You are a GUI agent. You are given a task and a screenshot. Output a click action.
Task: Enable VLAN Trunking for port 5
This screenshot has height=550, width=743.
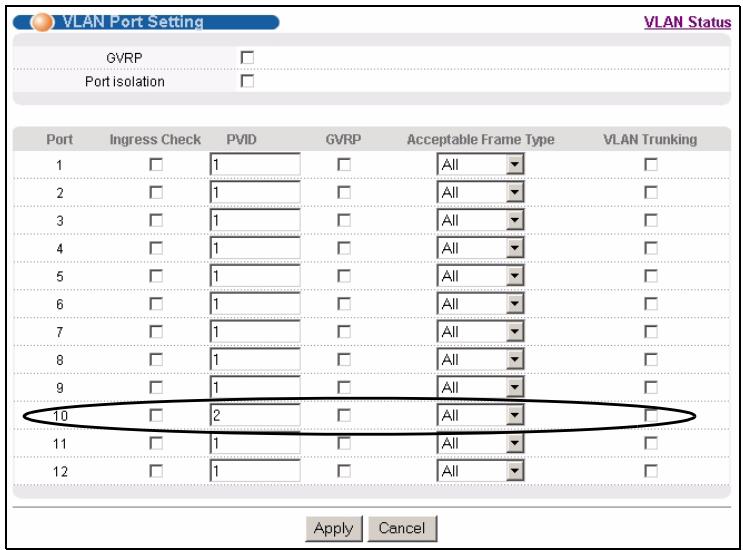(x=651, y=276)
